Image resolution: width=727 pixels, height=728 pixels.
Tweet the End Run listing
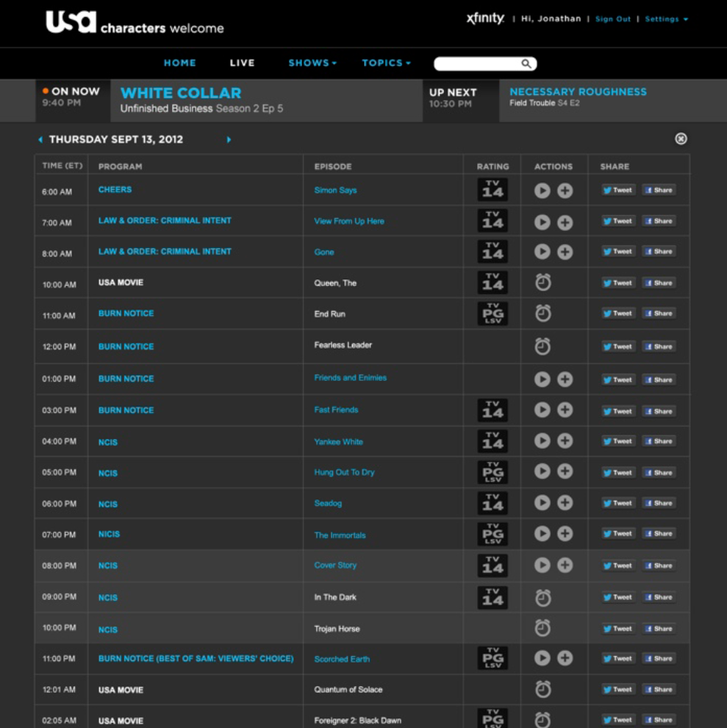pos(618,313)
